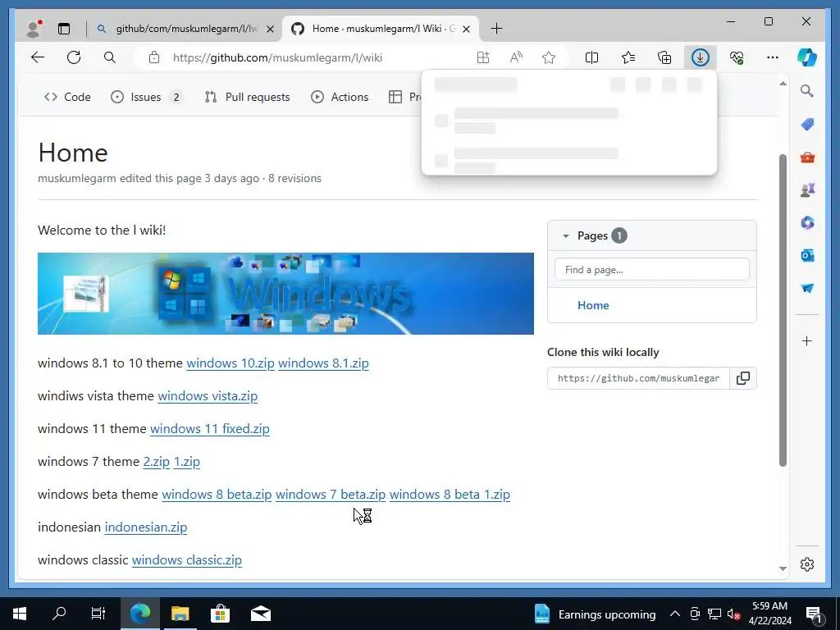Open the sidebar Outlook icon

tap(807, 256)
